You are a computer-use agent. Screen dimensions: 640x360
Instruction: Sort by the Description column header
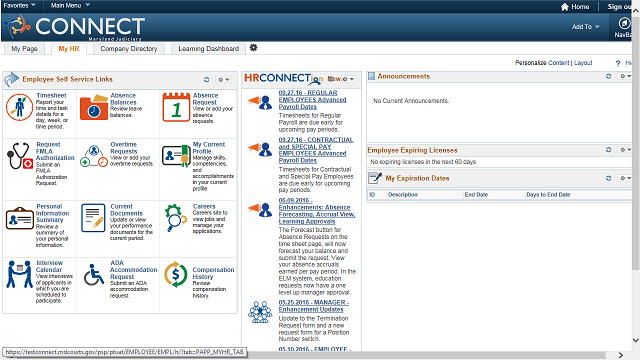coord(403,195)
